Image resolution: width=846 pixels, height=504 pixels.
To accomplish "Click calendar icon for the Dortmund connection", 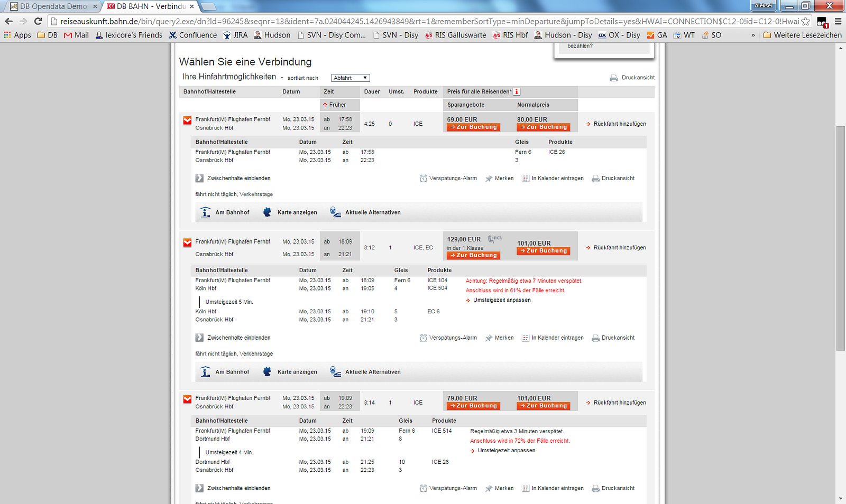I will coord(525,489).
